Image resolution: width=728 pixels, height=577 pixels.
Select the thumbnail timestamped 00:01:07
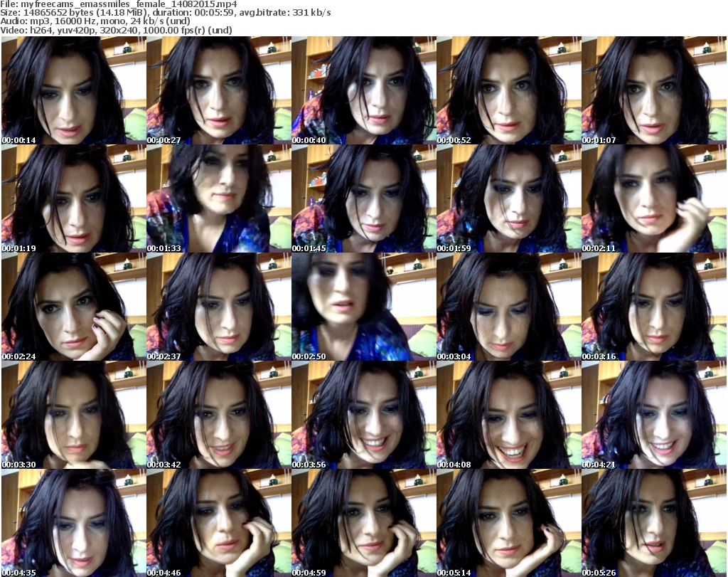(x=654, y=90)
